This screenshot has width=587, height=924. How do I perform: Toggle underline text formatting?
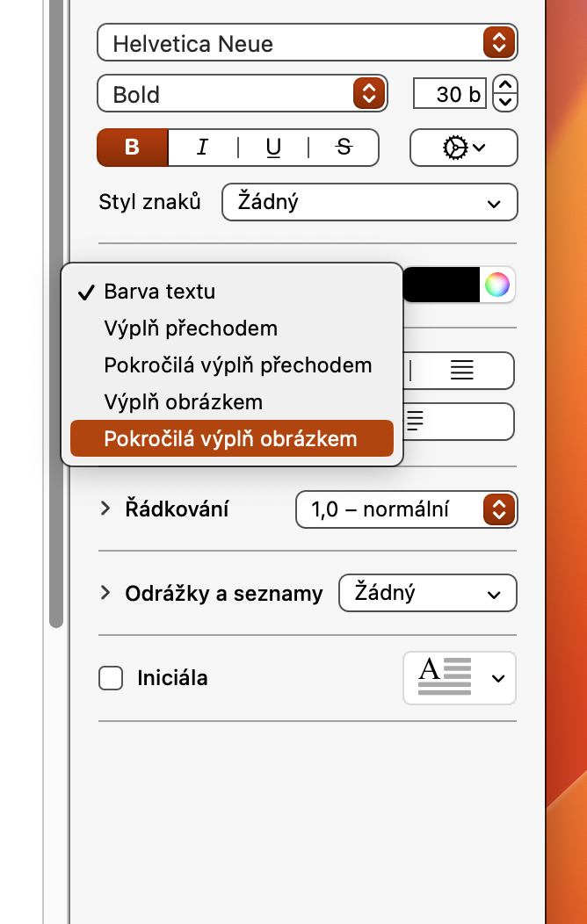coord(273,148)
